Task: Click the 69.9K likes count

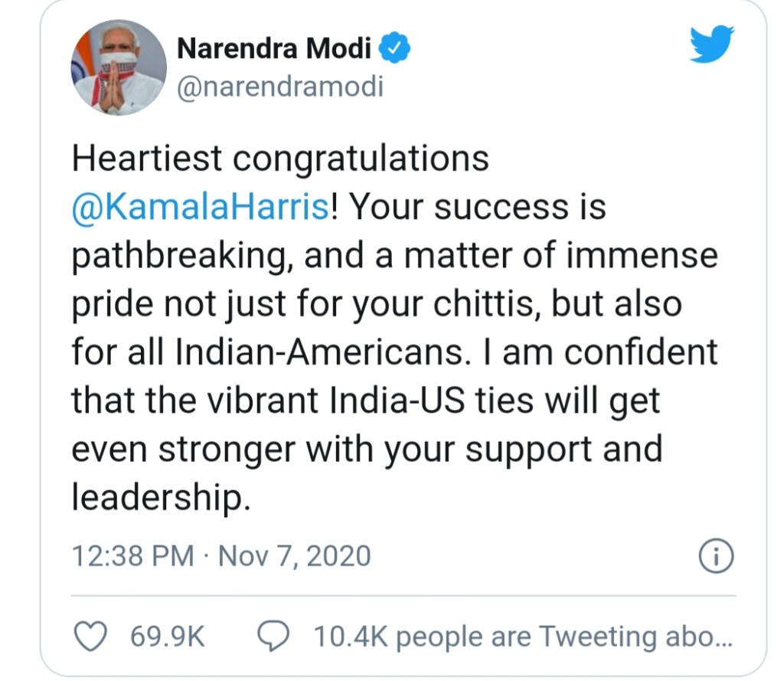Action: (x=168, y=637)
